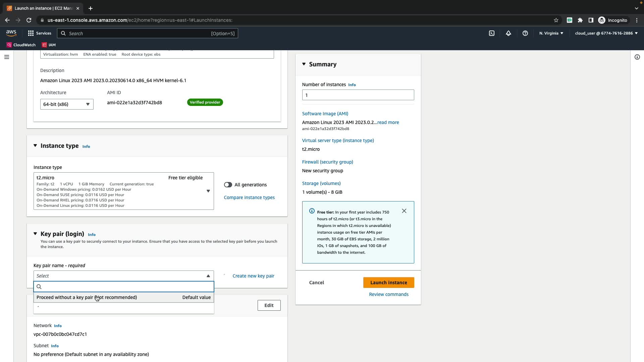The width and height of the screenshot is (644, 362).
Task: Dismiss the Free tier info box
Action: (404, 211)
